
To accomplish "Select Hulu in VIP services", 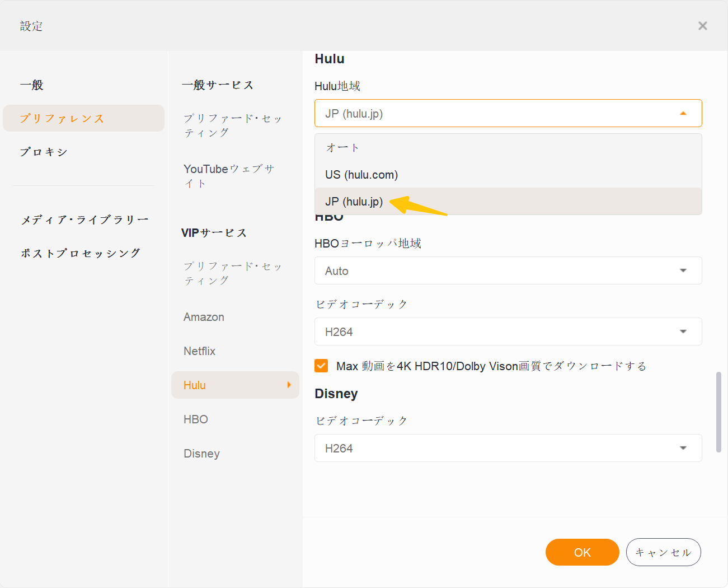I will (x=235, y=385).
